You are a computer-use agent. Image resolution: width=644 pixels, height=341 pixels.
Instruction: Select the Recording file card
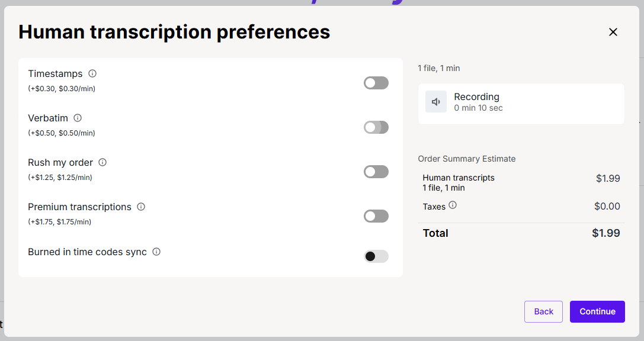[x=521, y=104]
